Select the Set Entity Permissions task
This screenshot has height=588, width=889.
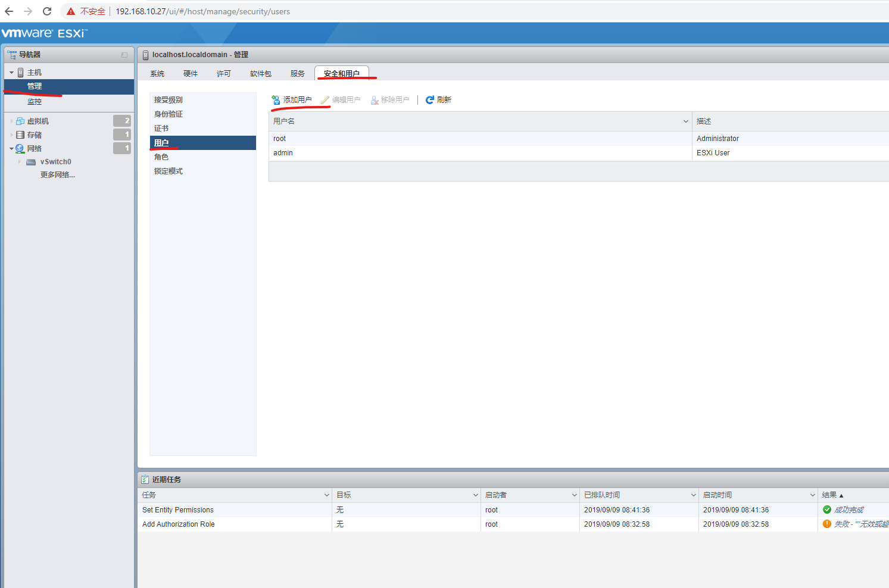[x=513, y=510]
